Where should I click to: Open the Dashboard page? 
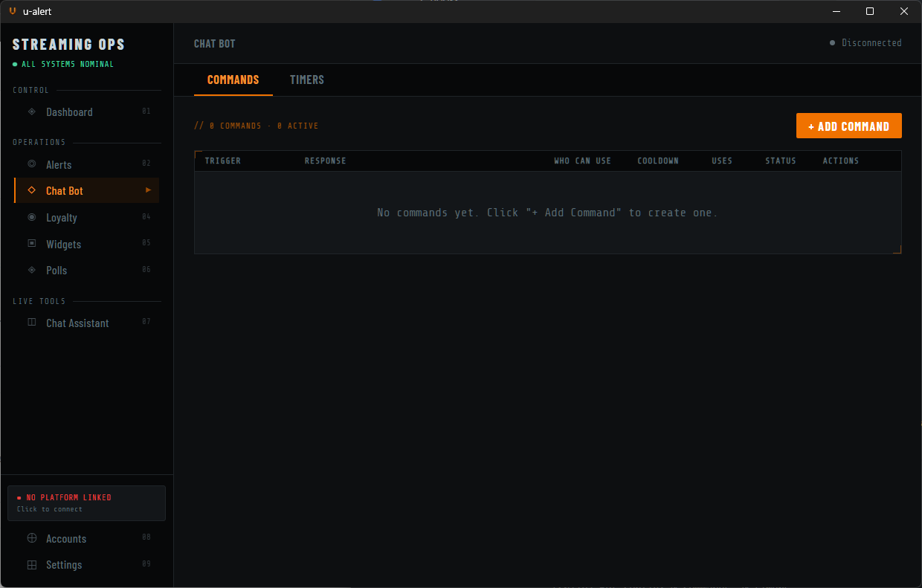[x=87, y=112]
